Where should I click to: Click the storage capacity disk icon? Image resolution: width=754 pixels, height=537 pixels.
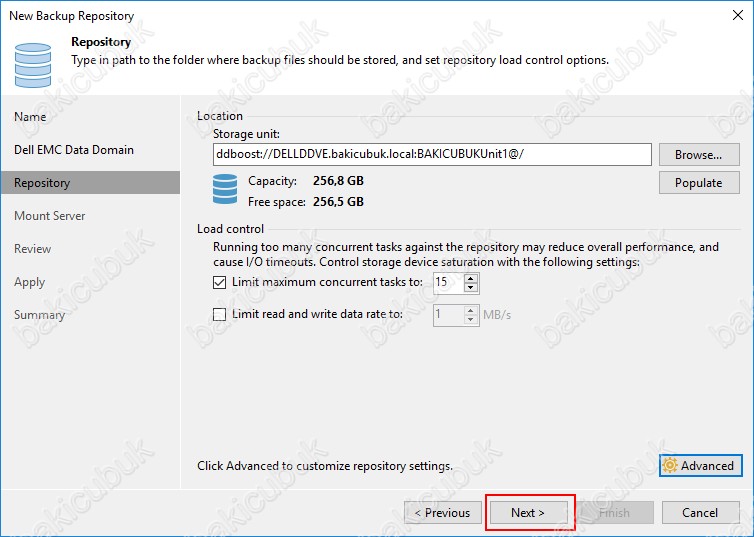pyautogui.click(x=225, y=189)
